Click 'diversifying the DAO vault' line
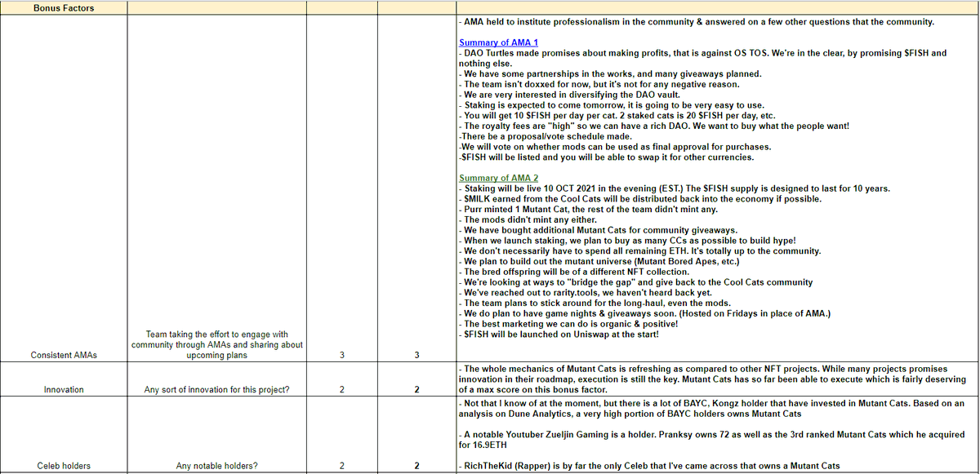 click(x=571, y=95)
